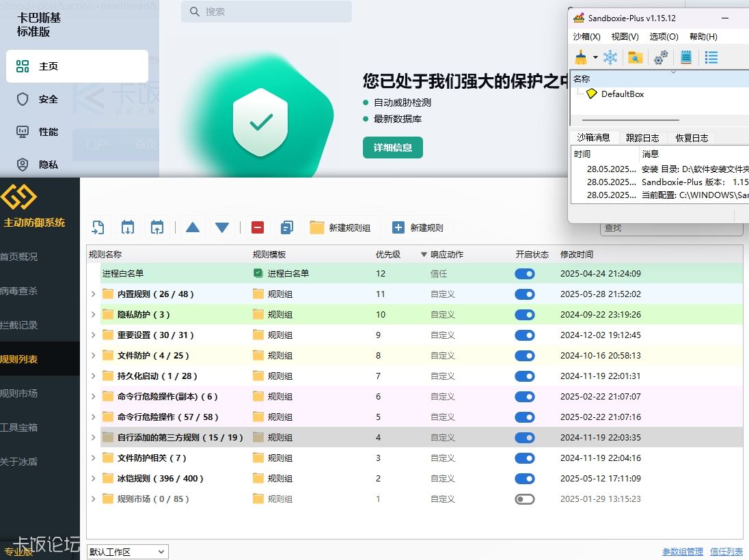This screenshot has height=560, width=749.
Task: Click the up-arrow box icon in rule toolbar
Action: [157, 227]
